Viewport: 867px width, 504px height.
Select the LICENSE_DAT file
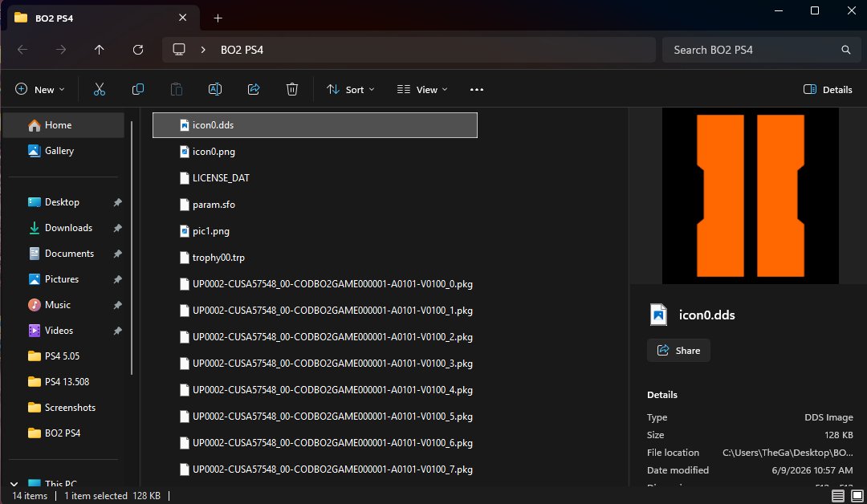(315, 178)
